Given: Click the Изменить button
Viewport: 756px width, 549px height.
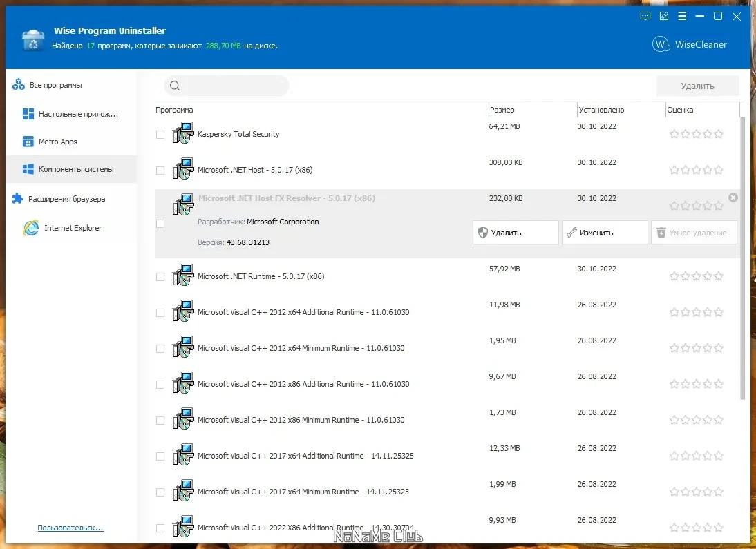Looking at the screenshot, I should pyautogui.click(x=605, y=232).
